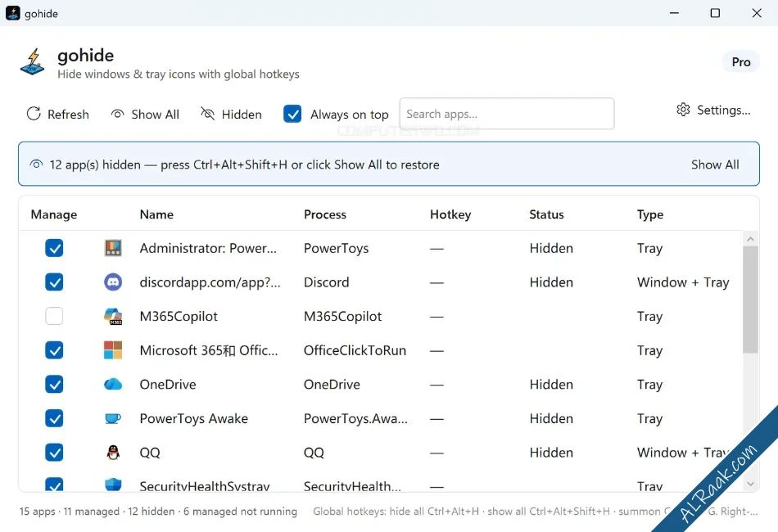778x532 pixels.
Task: Click the Pro badge
Action: click(741, 62)
